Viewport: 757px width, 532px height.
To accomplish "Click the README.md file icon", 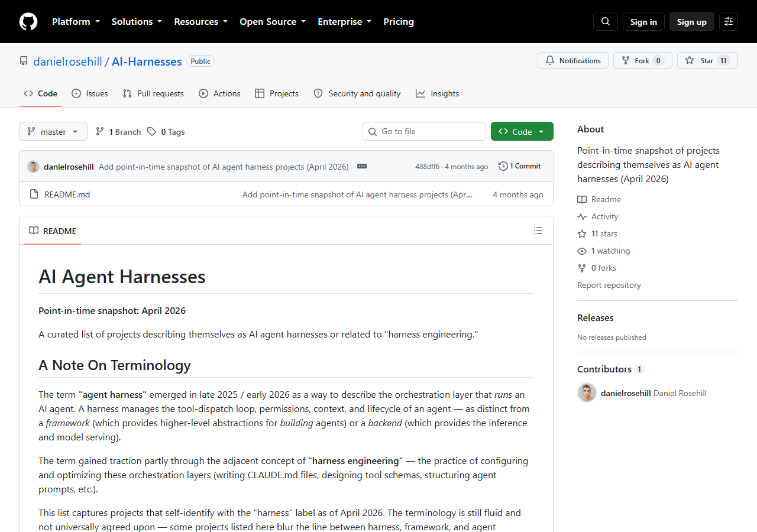I will click(34, 194).
